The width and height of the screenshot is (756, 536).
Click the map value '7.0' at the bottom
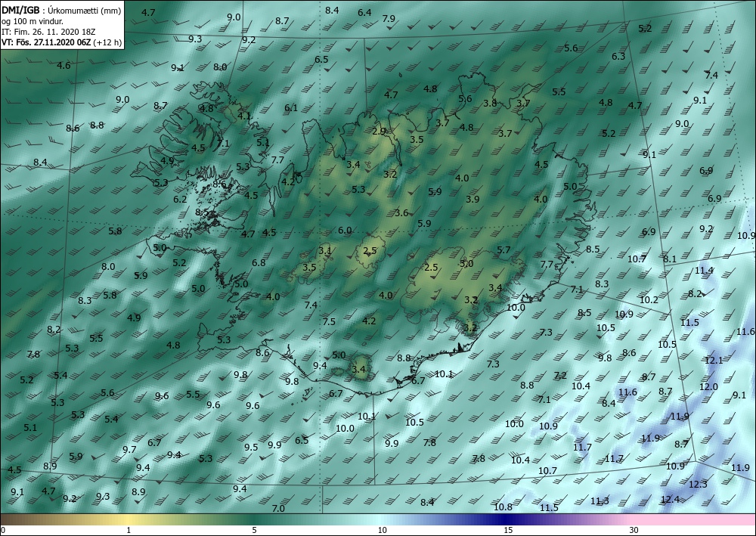click(278, 509)
